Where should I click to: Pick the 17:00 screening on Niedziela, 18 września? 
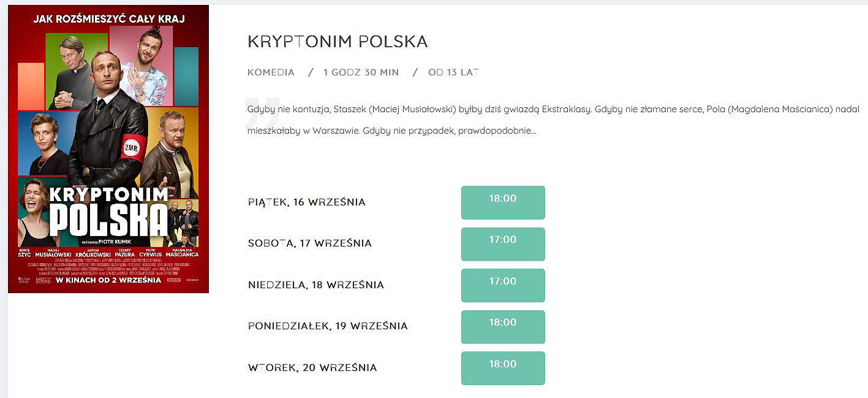tap(503, 285)
